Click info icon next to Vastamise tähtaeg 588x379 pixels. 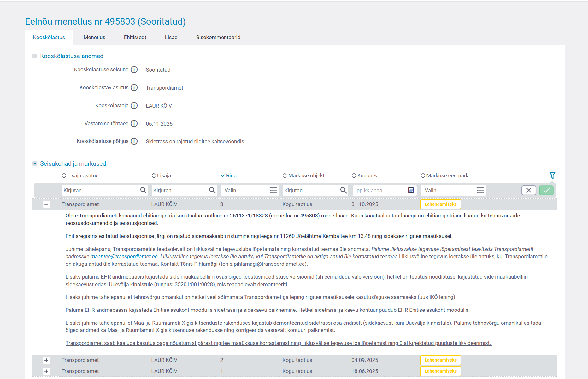pyautogui.click(x=134, y=124)
